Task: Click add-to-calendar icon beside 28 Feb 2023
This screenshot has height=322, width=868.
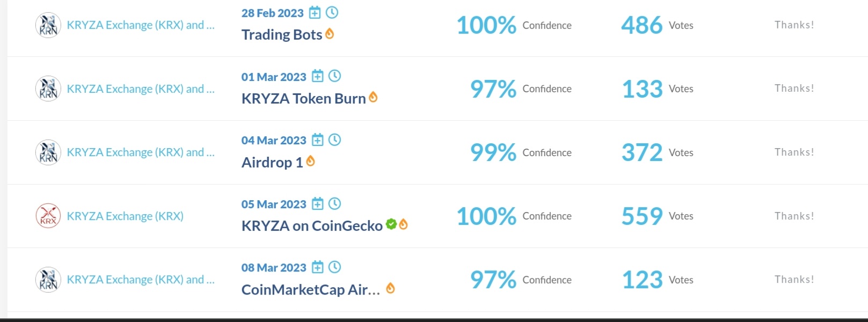Action: pos(315,12)
